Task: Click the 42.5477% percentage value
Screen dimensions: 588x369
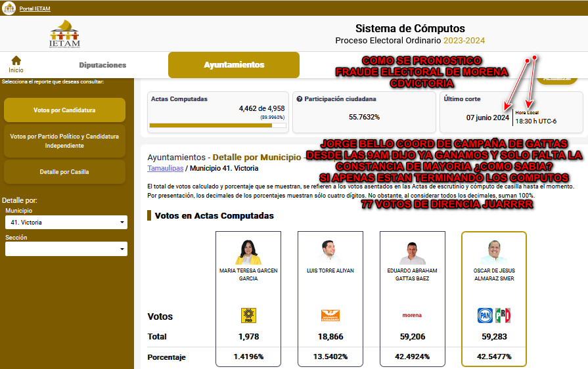Action: [494, 357]
